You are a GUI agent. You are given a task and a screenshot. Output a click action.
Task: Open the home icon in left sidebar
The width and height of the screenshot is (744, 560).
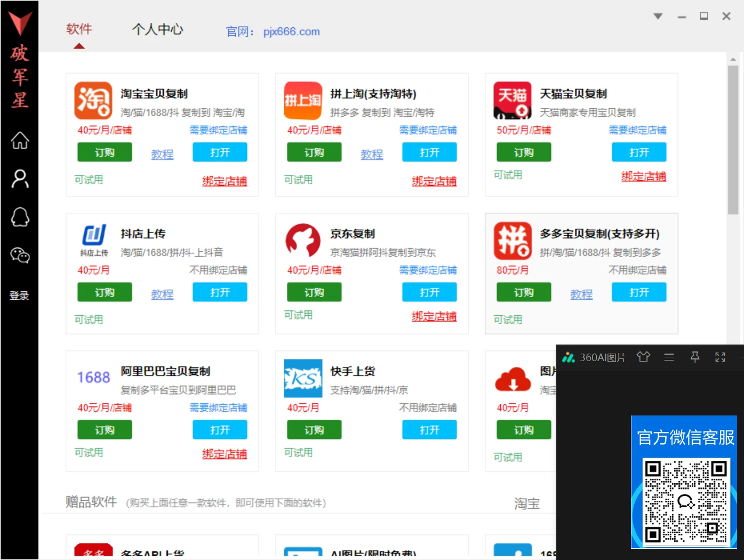pyautogui.click(x=20, y=141)
